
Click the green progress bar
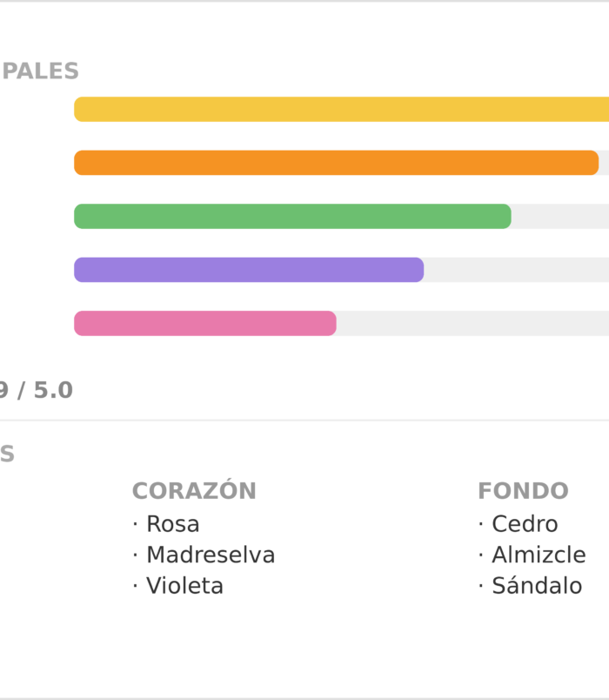click(x=292, y=216)
